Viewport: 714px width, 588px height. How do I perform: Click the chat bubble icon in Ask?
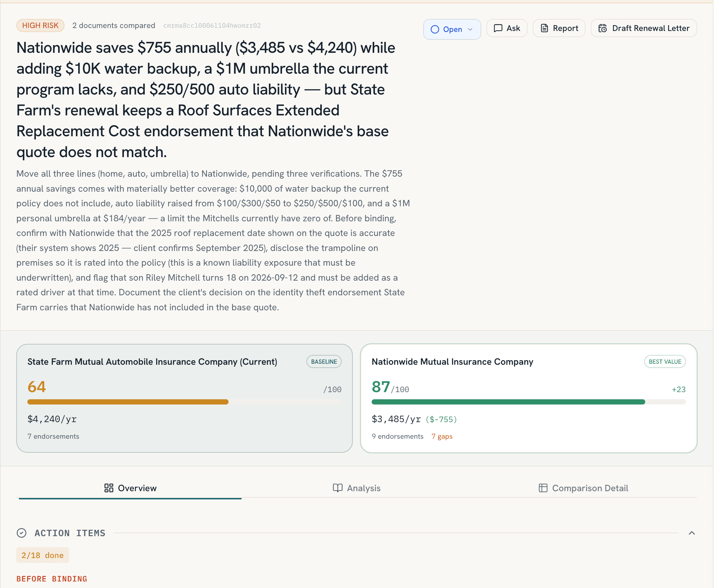point(498,28)
